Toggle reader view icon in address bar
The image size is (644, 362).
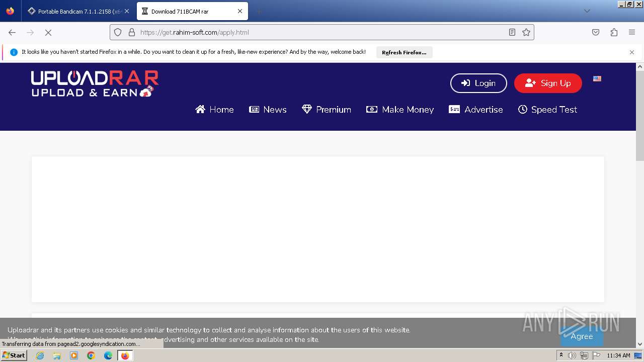coord(512,32)
